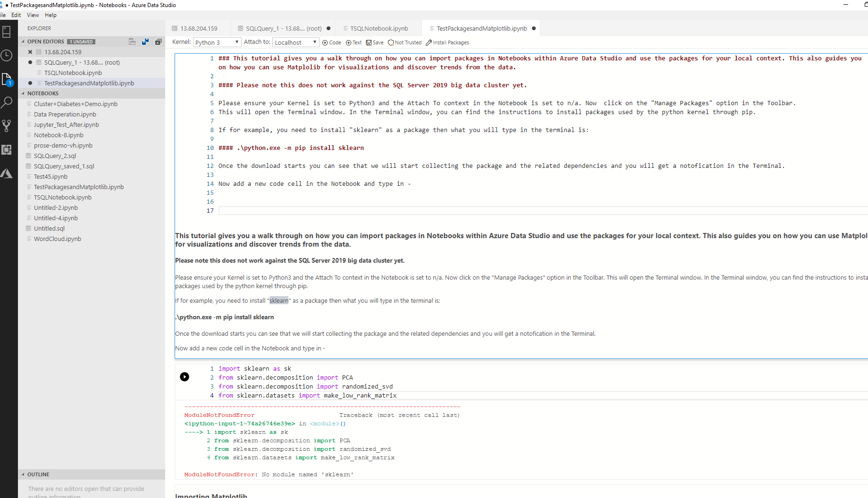This screenshot has width=868, height=498.
Task: Toggle Not Trusted notebook status
Action: tap(405, 42)
